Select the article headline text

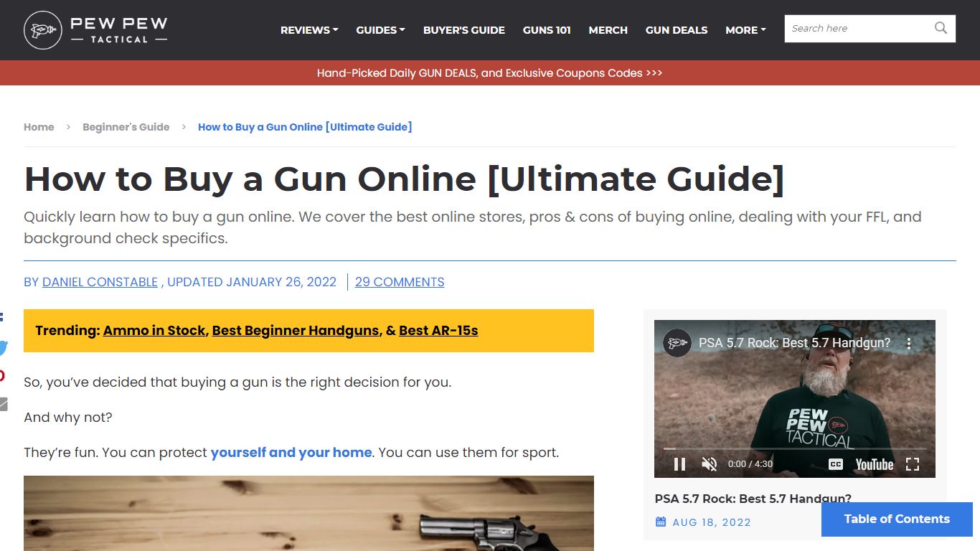click(x=404, y=179)
